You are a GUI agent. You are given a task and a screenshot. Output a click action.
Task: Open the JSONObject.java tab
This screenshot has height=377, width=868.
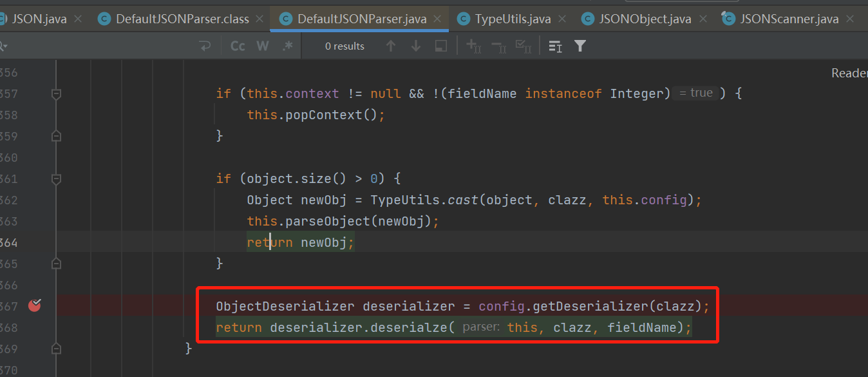coord(645,19)
